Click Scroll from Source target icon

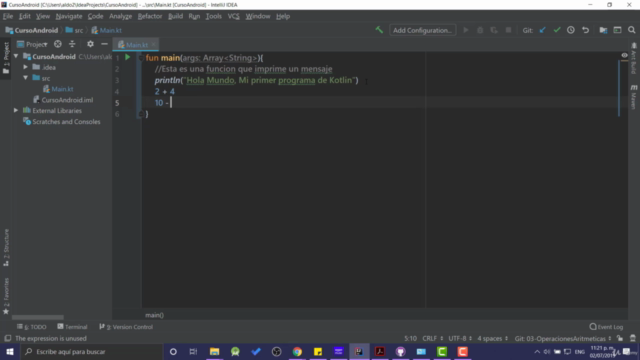[58, 44]
